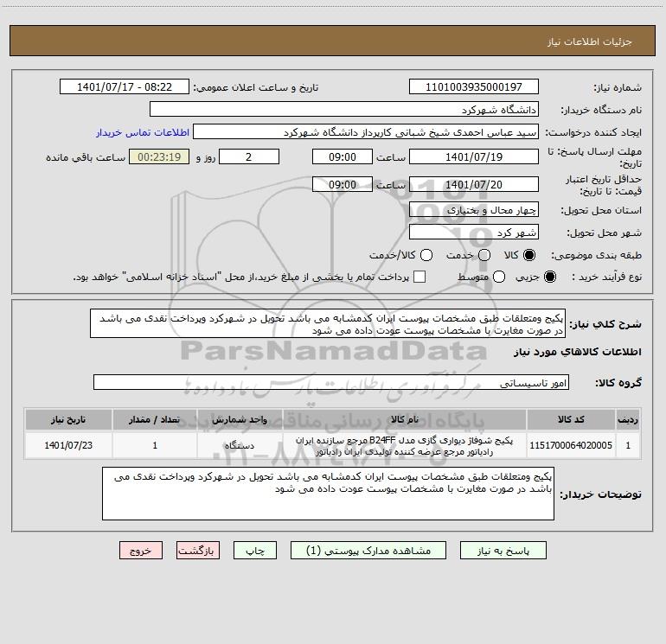Click the بازگشت back button
This screenshot has width=666, height=644.
[198, 550]
